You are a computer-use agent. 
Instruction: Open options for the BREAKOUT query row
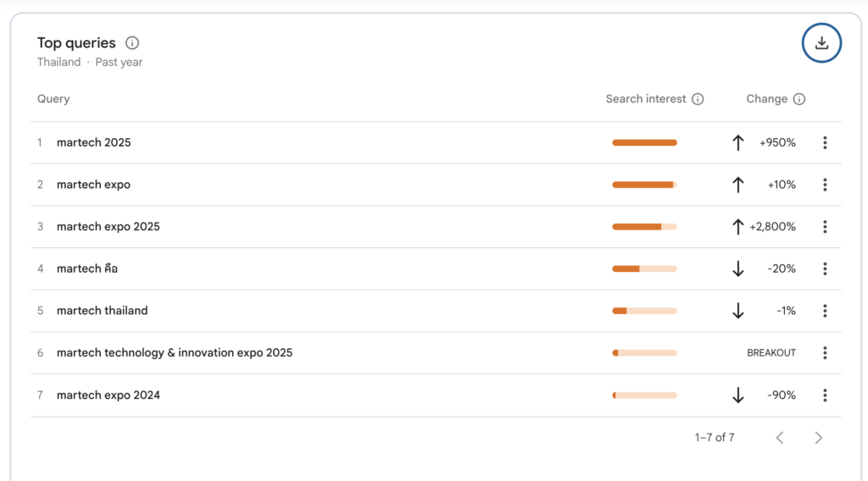[x=825, y=353]
